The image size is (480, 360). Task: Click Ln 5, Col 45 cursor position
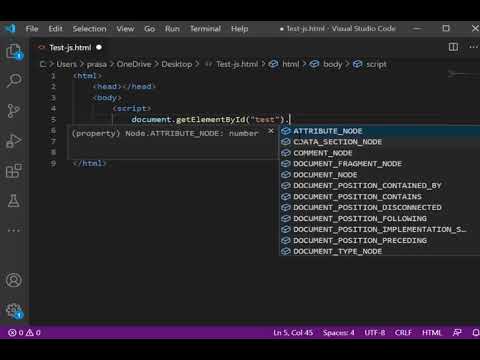293,332
